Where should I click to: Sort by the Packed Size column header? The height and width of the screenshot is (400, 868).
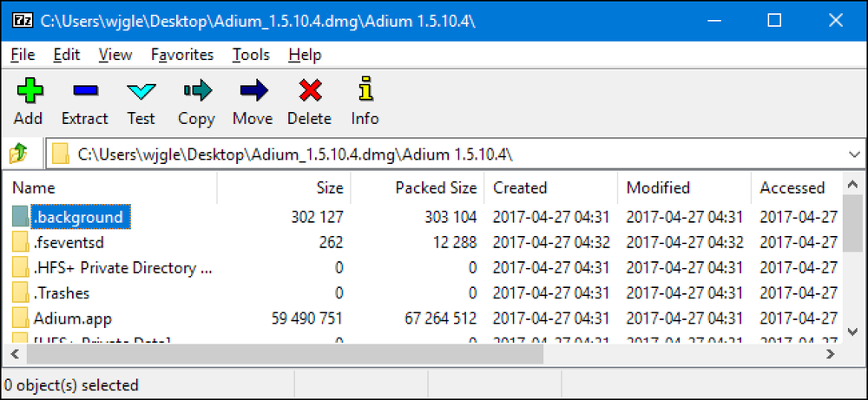(417, 188)
